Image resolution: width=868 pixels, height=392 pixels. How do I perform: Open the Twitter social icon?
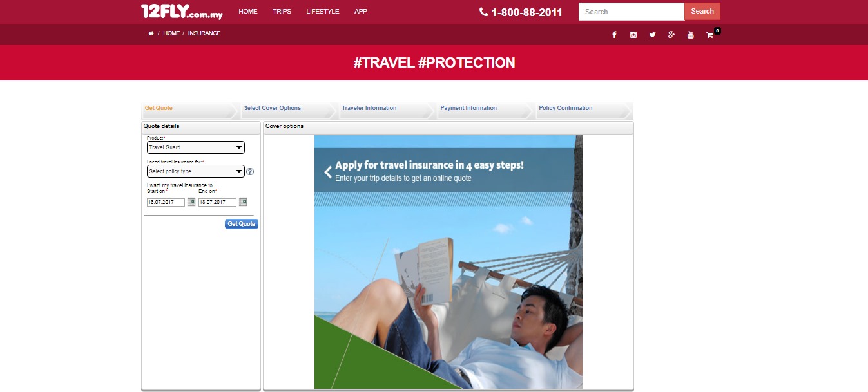pyautogui.click(x=652, y=35)
